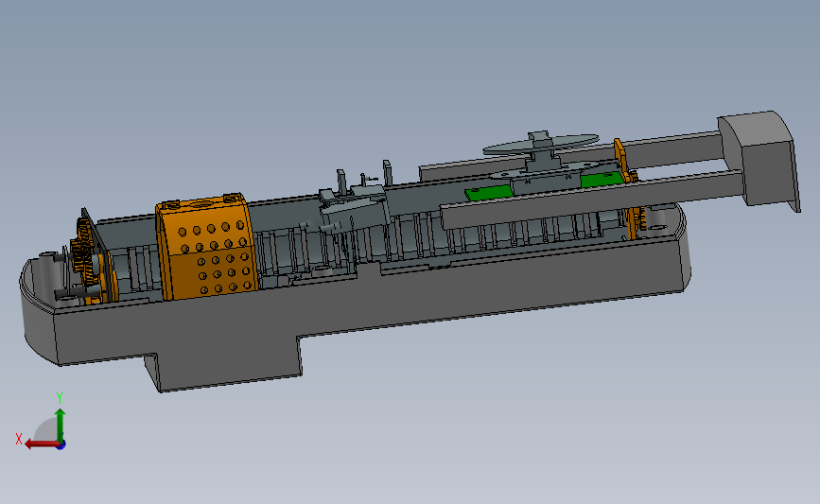Select the left green circuit board

489,192
